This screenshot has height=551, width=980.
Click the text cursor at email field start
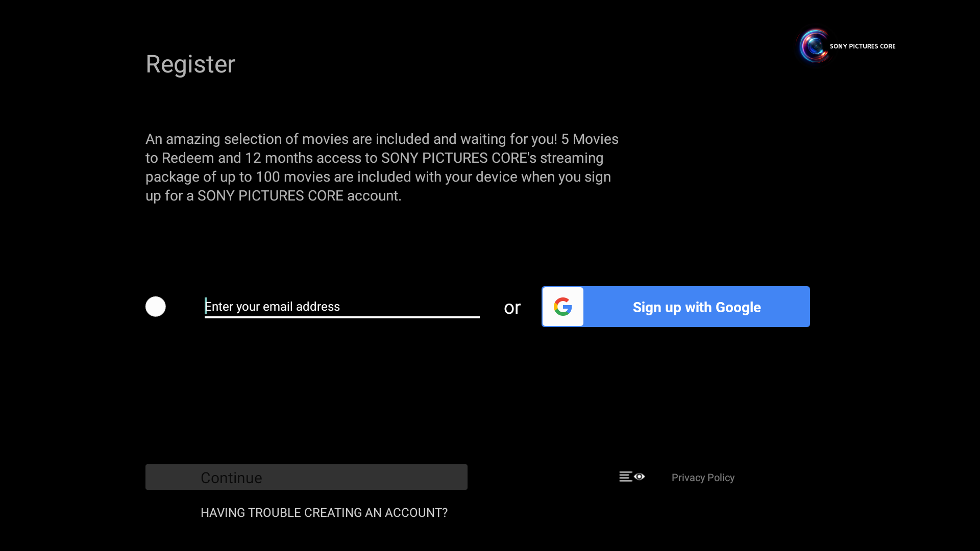point(206,306)
